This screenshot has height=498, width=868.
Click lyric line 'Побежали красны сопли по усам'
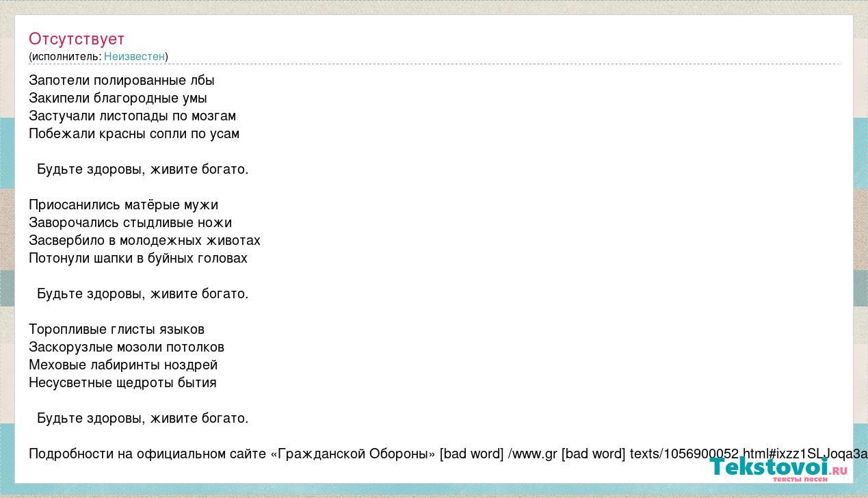point(134,134)
